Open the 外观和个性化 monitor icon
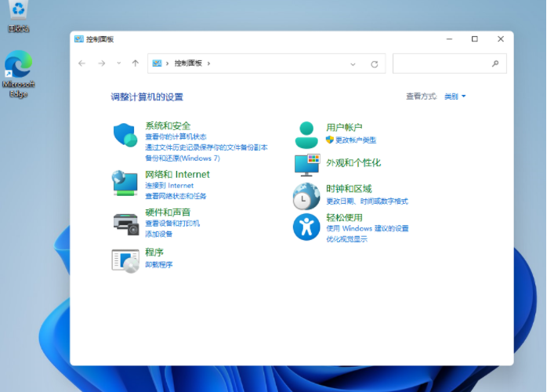Viewport: 547px width, 392px height. coord(306,165)
